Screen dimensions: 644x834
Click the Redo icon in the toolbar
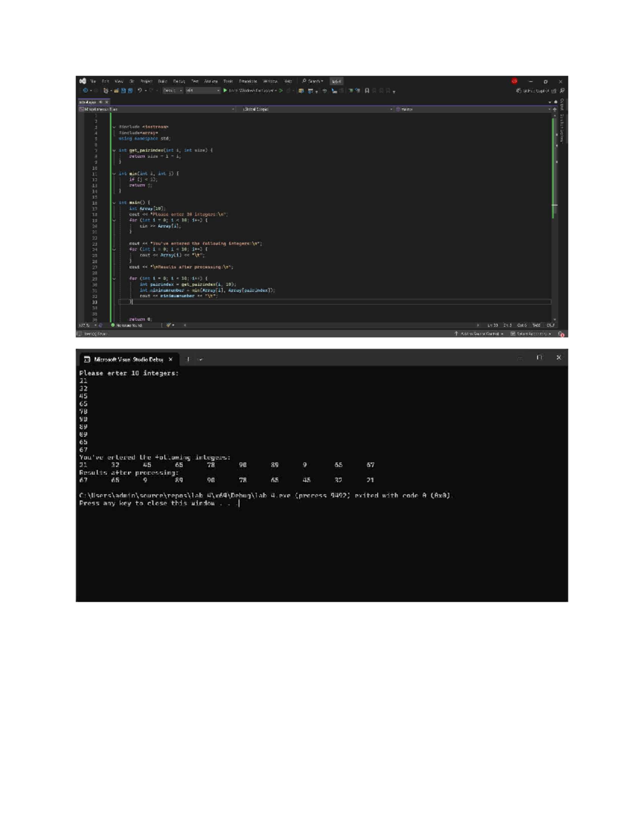tap(151, 91)
